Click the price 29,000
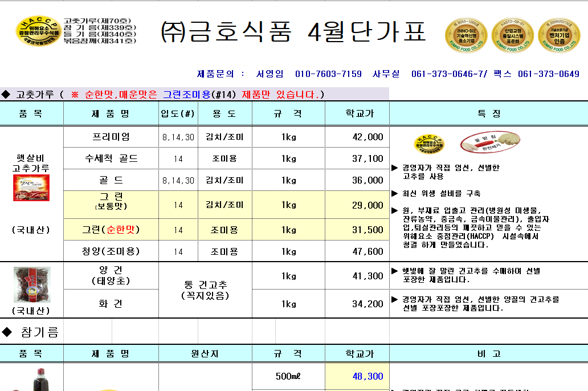Viewport: 588px width, 391px height. click(367, 205)
